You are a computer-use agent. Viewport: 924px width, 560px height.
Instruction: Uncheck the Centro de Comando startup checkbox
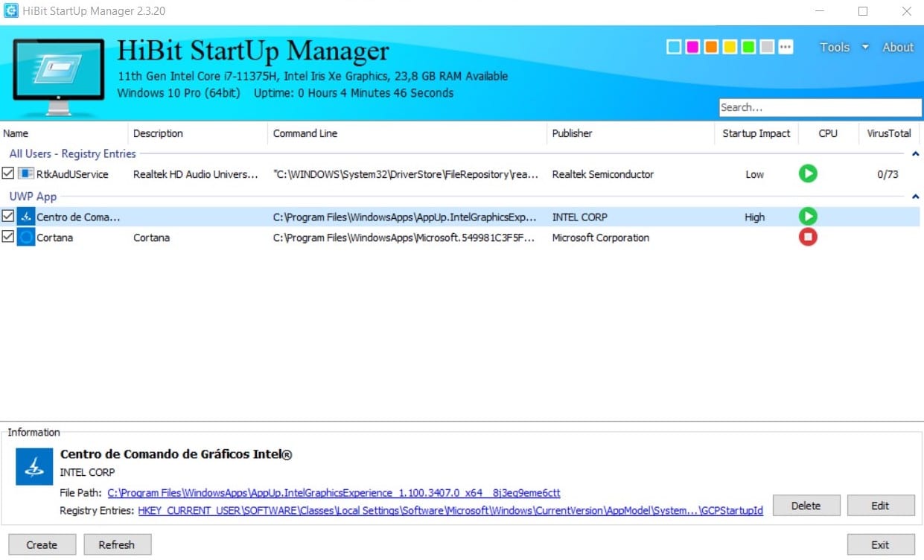pos(7,217)
